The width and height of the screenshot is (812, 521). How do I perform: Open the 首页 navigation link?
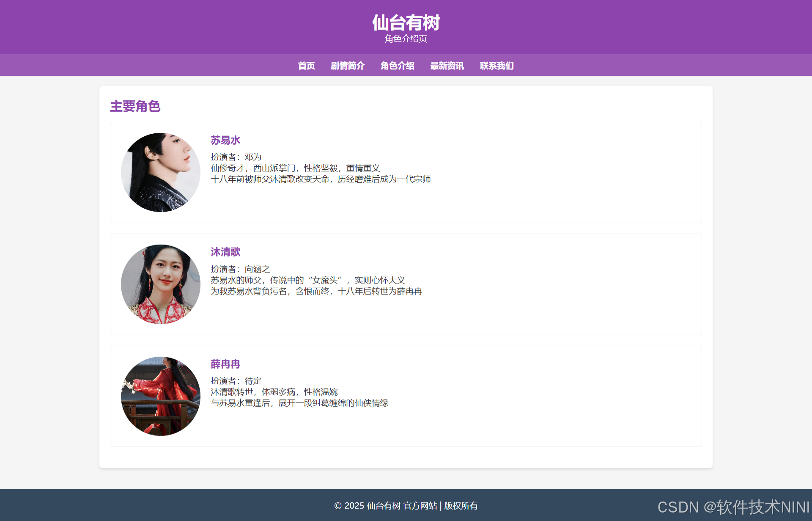[306, 66]
